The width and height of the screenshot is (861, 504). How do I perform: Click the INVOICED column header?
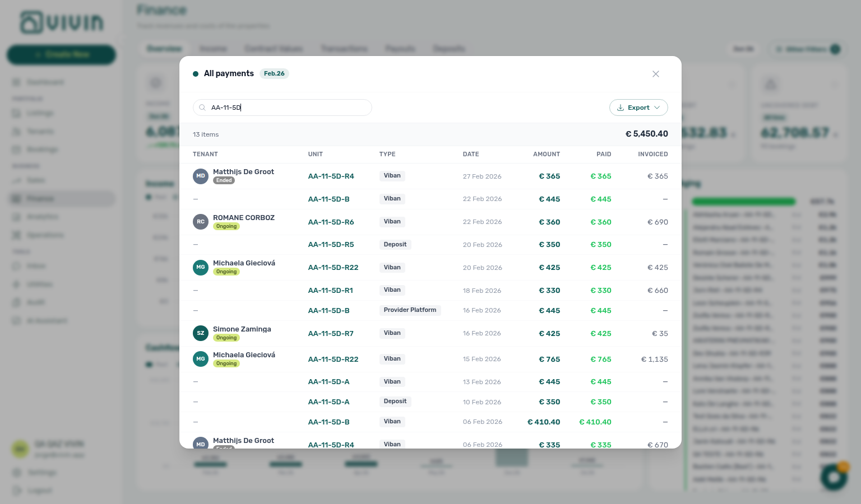[653, 154]
